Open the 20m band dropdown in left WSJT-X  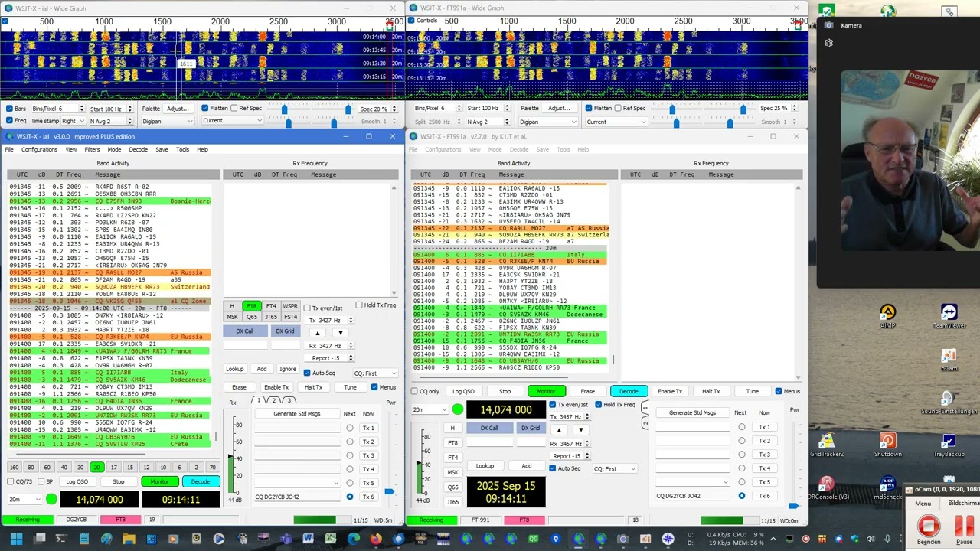24,500
